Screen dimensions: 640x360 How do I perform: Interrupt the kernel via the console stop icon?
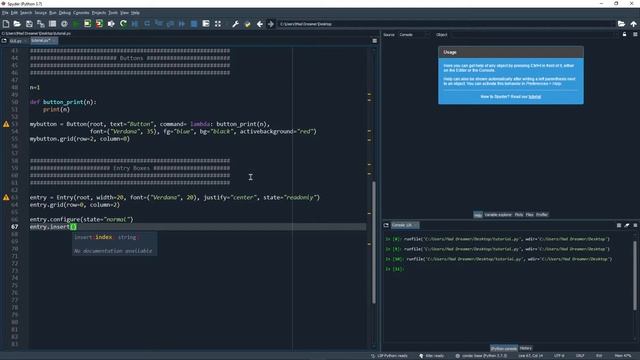[619, 225]
